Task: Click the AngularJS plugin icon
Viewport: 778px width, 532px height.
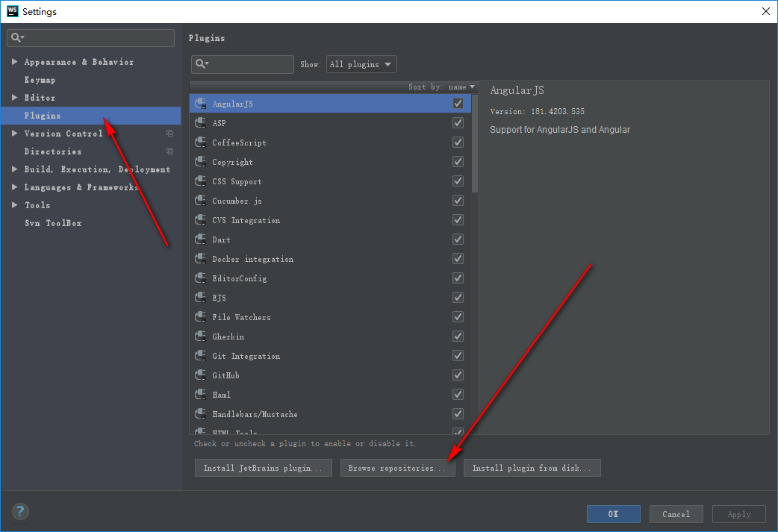Action: click(200, 103)
